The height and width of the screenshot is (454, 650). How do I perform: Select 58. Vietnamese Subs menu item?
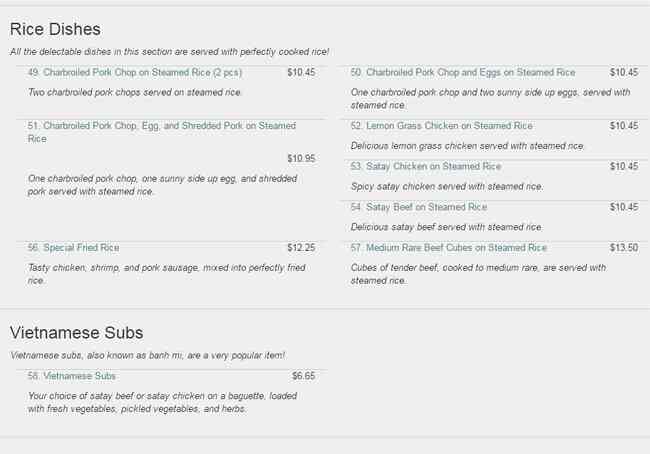pos(71,376)
